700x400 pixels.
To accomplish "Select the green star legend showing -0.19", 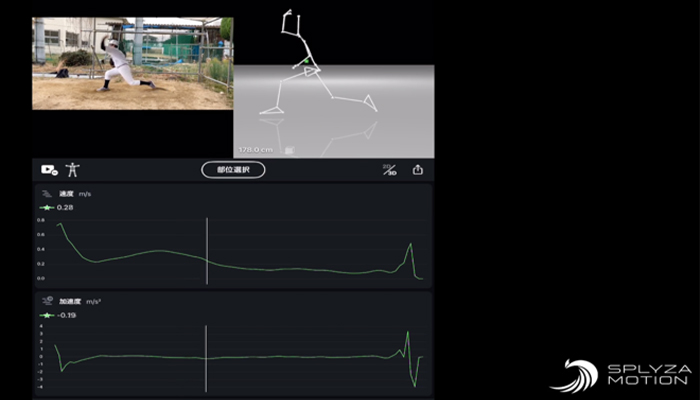I will (58, 315).
